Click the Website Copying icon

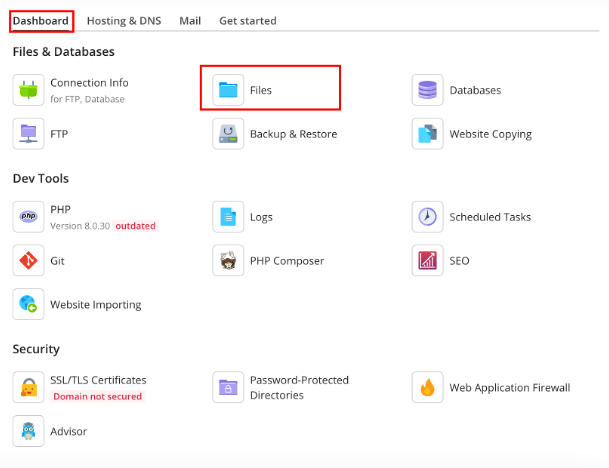coord(427,134)
